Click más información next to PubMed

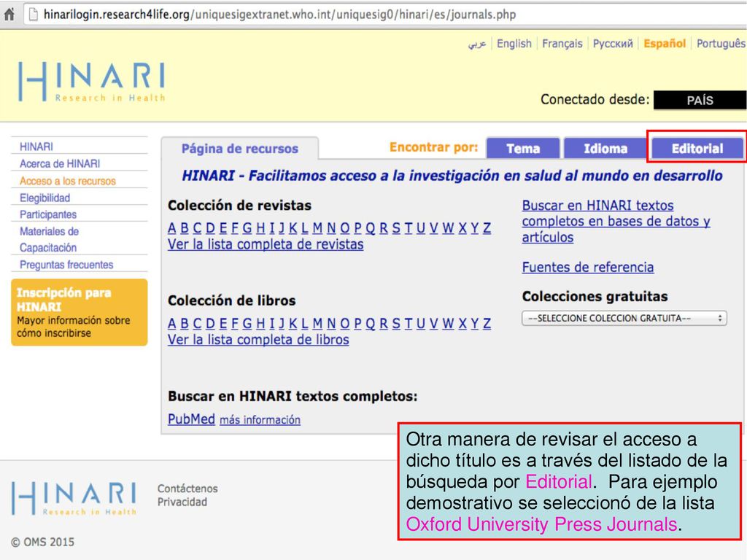coord(260,419)
